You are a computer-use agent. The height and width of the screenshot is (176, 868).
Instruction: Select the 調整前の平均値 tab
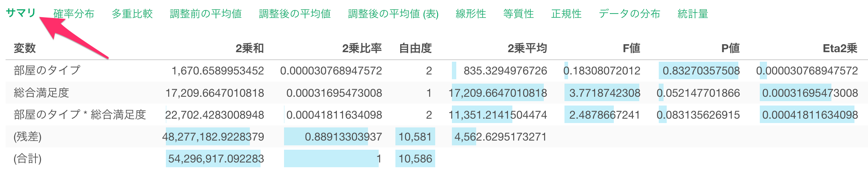pos(206,14)
